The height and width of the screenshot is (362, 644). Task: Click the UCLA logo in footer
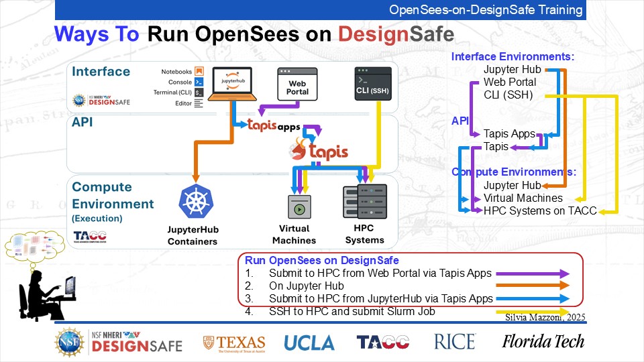pyautogui.click(x=309, y=342)
